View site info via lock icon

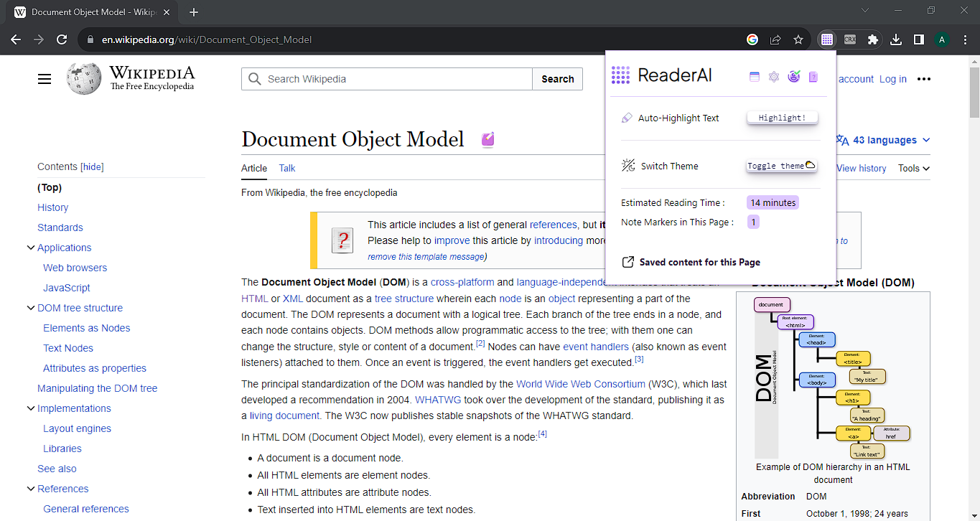click(x=90, y=39)
